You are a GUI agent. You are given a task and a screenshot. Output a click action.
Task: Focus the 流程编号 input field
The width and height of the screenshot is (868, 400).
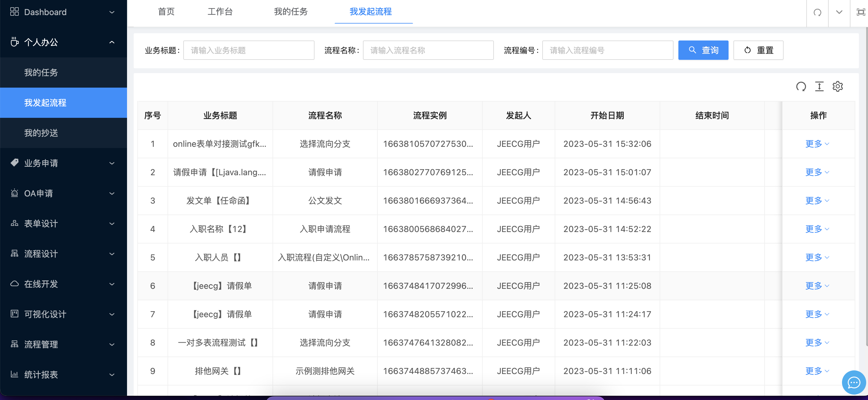tap(608, 50)
